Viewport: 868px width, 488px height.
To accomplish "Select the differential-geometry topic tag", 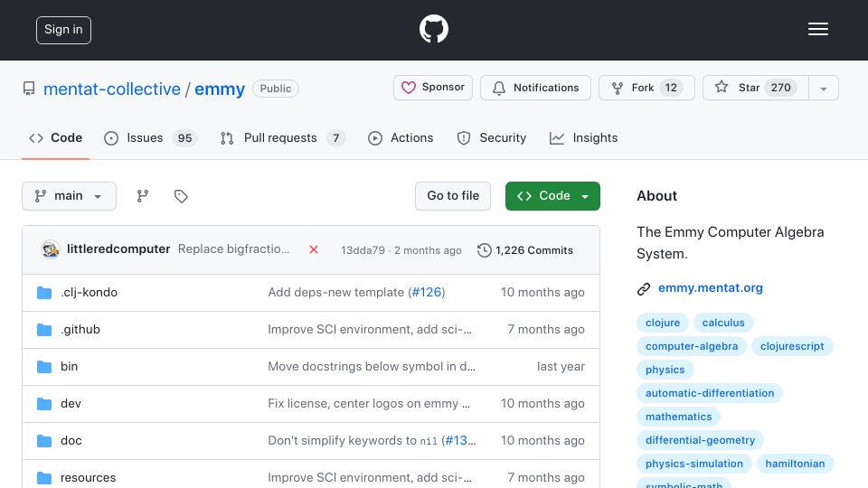I will (700, 440).
